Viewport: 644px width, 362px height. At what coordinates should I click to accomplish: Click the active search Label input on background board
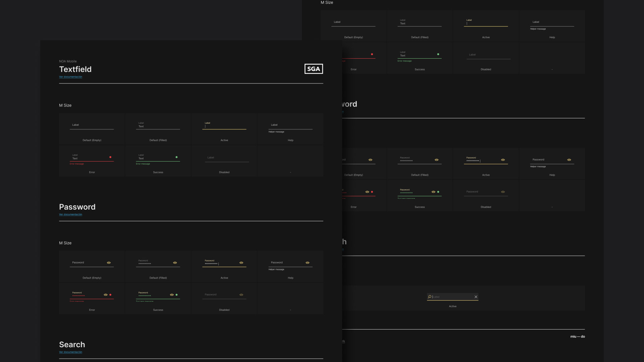tap(452, 297)
